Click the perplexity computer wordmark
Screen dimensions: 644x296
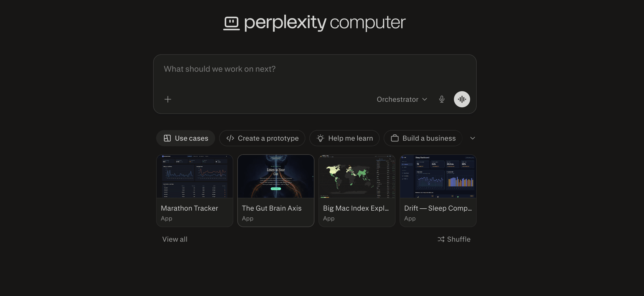coord(325,23)
